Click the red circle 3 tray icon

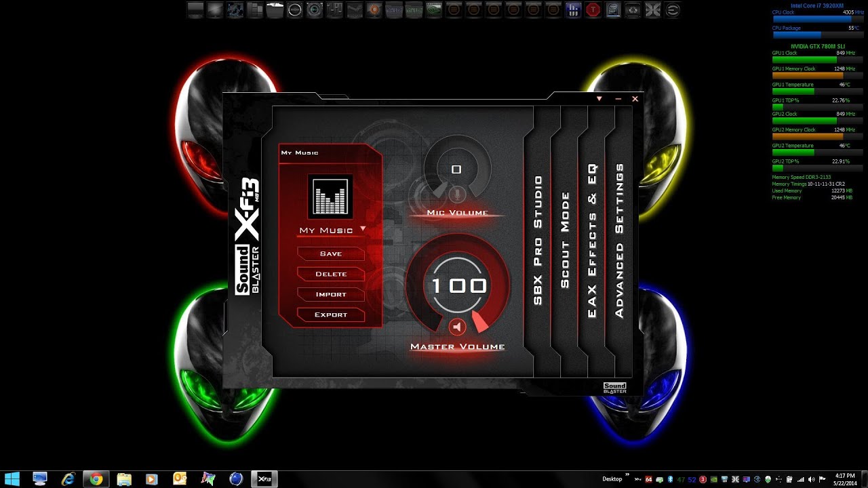(x=703, y=479)
